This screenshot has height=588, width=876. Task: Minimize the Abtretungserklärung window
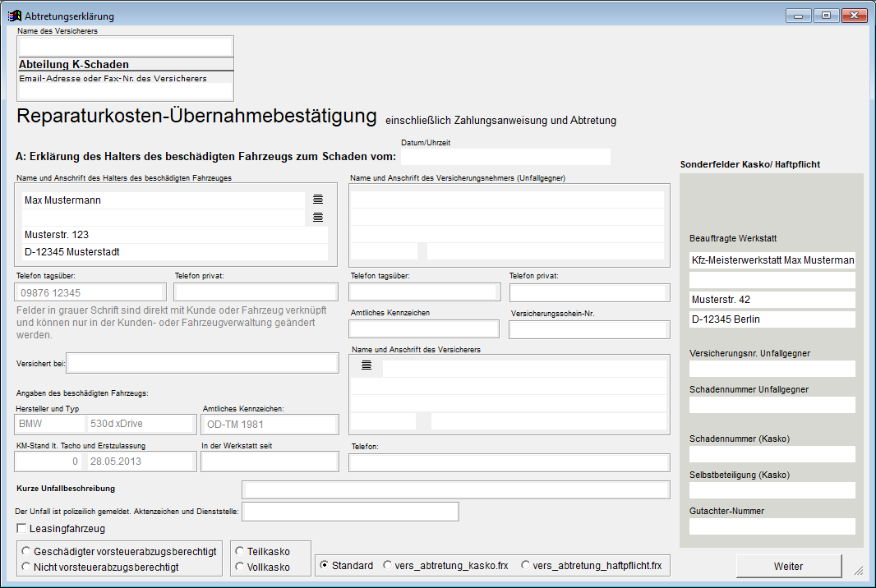[x=799, y=16]
